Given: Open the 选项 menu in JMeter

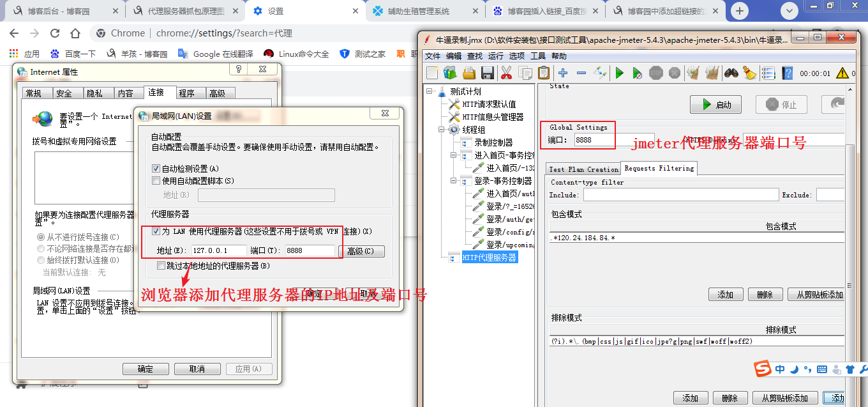Looking at the screenshot, I should point(517,56).
